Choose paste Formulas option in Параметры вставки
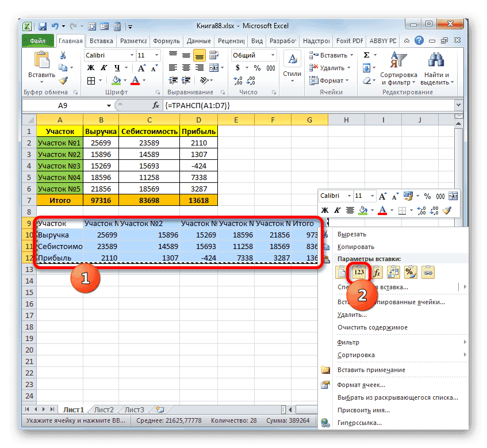Viewport: 487px width, 448px height. [377, 271]
